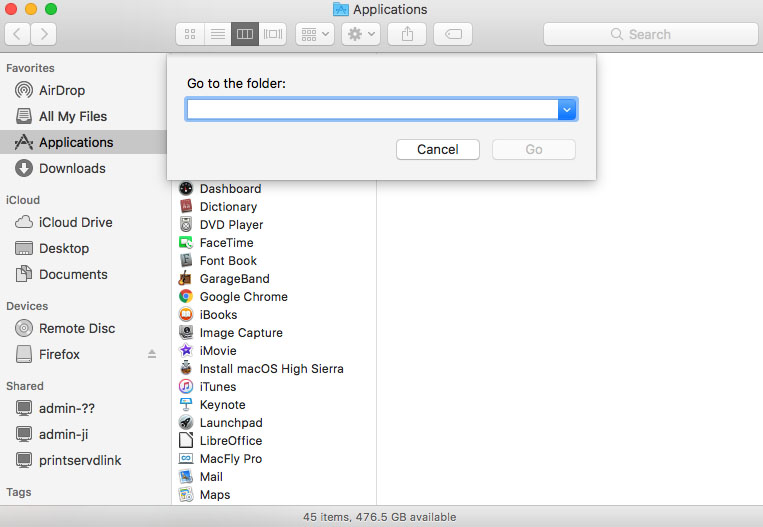Select column view button in toolbar
763x527 pixels.
(x=245, y=34)
